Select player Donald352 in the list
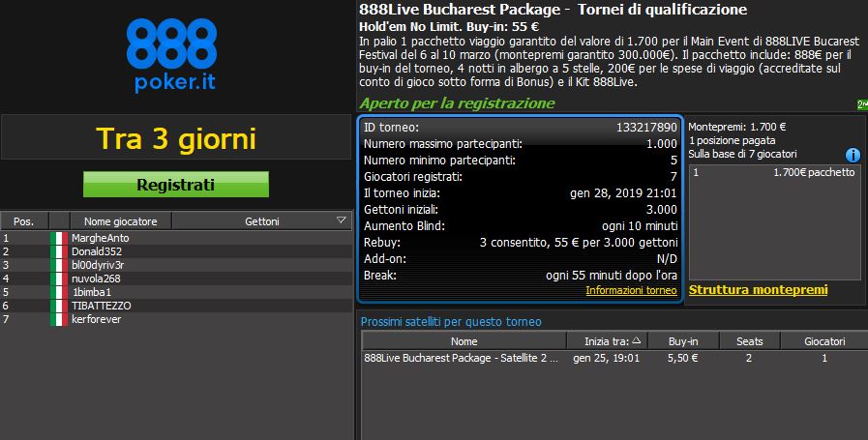 176,251
